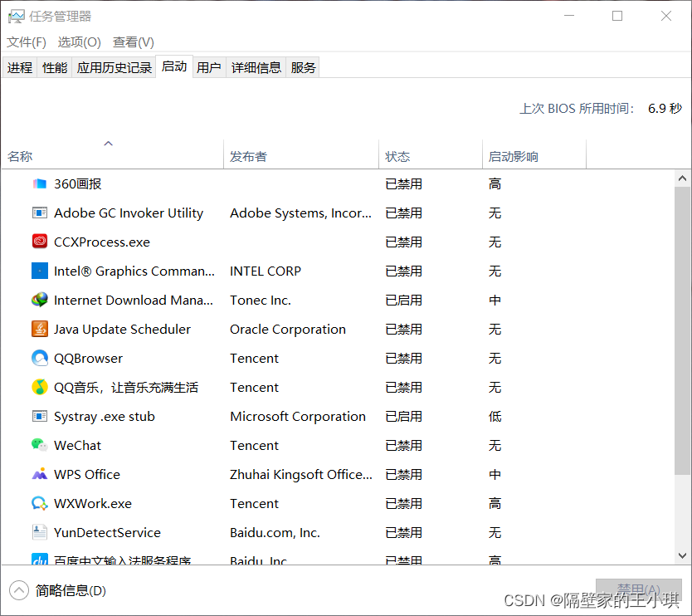This screenshot has height=616, width=692.
Task: Click Zhuhai Kingsoft Office publisher cell
Action: click(x=301, y=475)
